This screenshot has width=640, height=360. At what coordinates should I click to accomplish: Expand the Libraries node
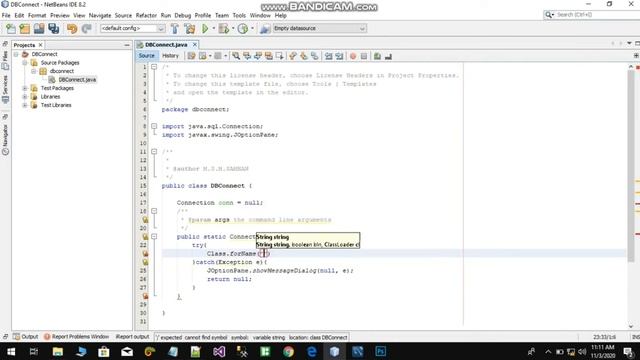(x=25, y=97)
